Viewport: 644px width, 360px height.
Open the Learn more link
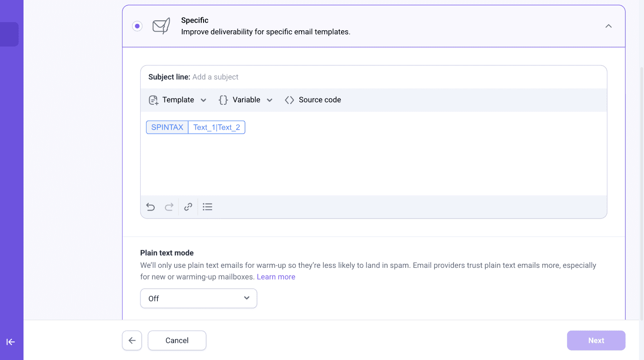[x=276, y=277]
